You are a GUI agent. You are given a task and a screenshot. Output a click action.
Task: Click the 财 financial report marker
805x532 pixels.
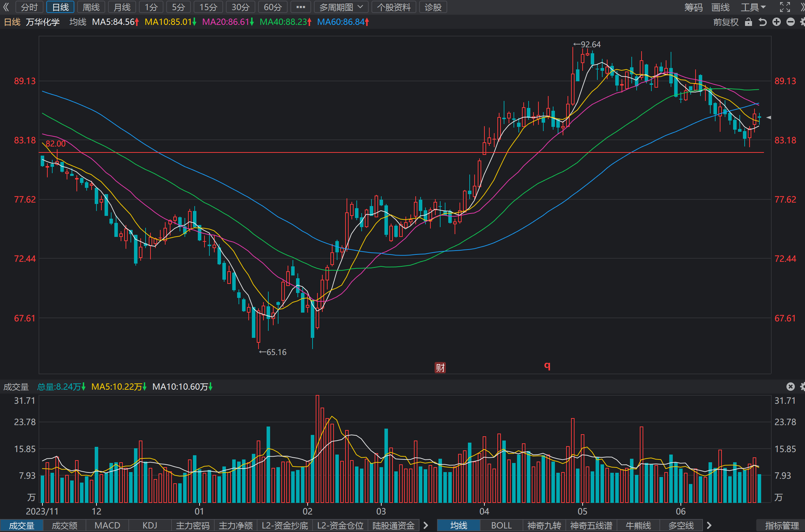point(440,368)
